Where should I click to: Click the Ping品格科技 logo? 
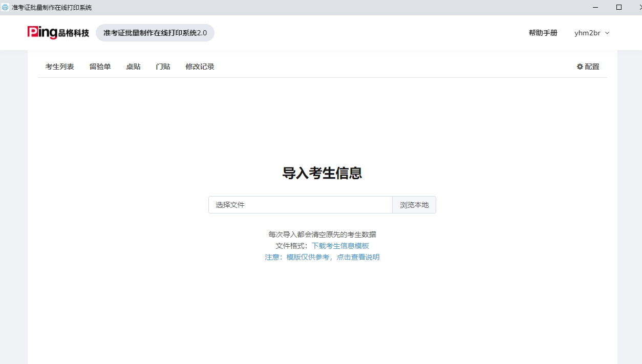coord(58,32)
